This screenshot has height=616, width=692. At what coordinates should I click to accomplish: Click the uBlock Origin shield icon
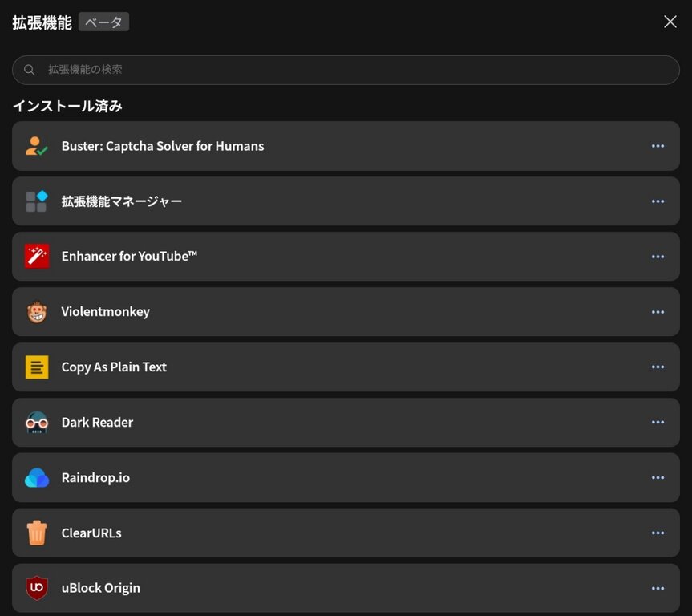point(36,588)
